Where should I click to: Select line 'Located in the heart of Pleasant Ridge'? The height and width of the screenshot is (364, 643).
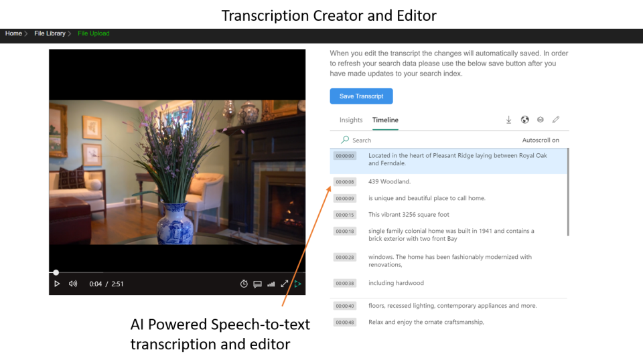point(457,159)
